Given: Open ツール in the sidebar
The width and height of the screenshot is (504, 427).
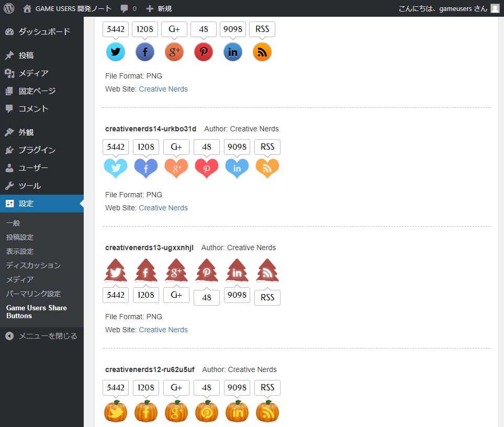Looking at the screenshot, I should (x=42, y=186).
